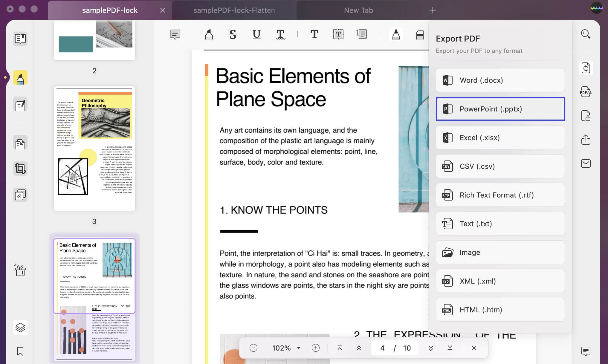Open the layers panel icon

click(20, 328)
